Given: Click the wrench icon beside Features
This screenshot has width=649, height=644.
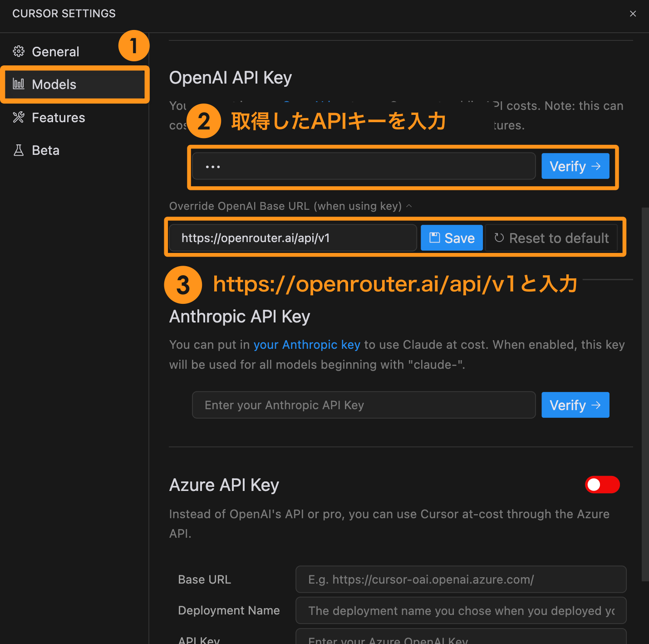Looking at the screenshot, I should pyautogui.click(x=19, y=118).
